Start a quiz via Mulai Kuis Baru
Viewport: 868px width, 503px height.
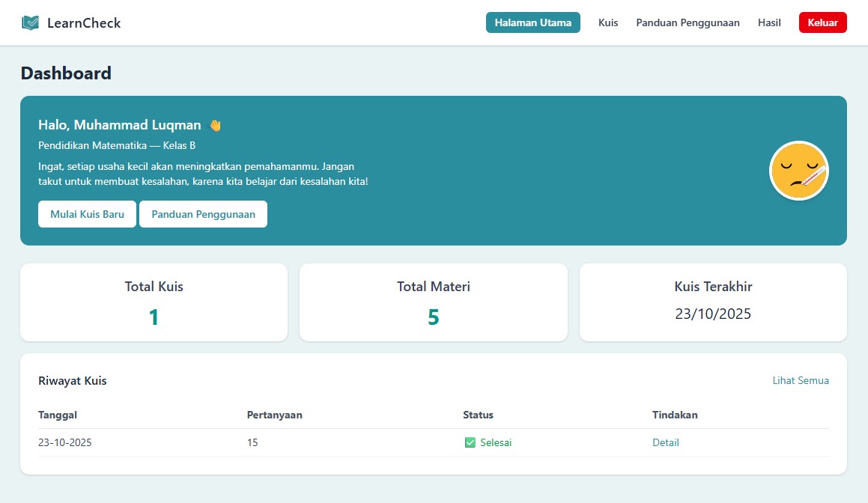coord(87,214)
